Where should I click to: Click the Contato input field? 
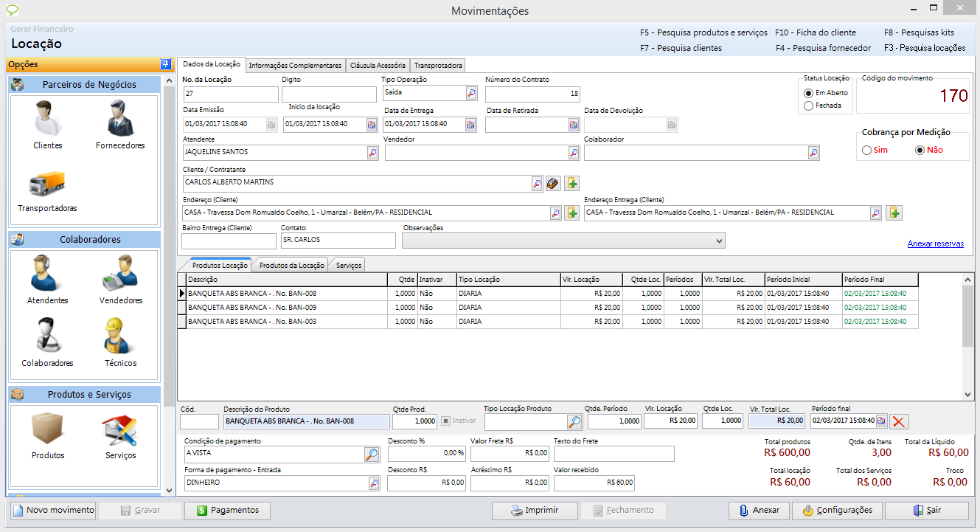point(338,241)
